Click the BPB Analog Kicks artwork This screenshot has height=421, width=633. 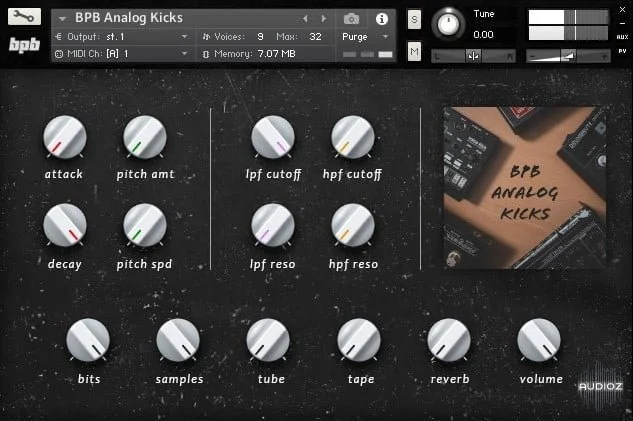pos(525,188)
